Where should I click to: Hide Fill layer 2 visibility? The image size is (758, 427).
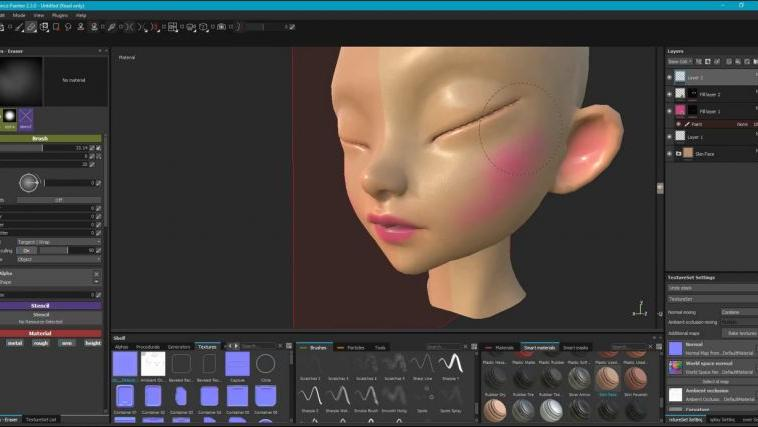pos(670,94)
